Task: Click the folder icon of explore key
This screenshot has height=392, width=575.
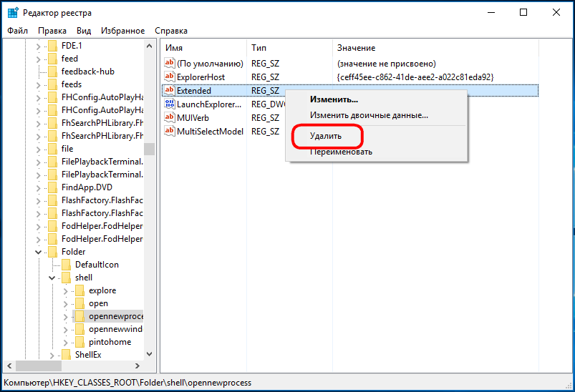Action: coord(80,290)
